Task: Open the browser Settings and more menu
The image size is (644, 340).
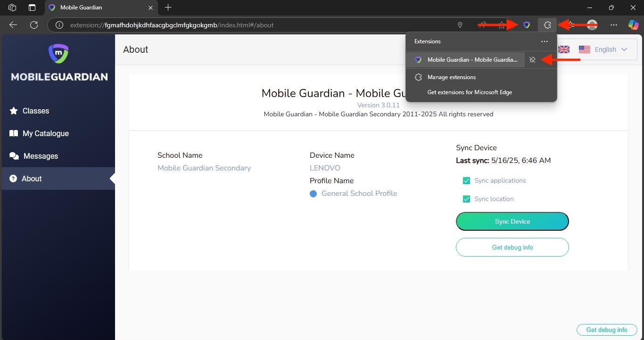Action: [x=613, y=25]
